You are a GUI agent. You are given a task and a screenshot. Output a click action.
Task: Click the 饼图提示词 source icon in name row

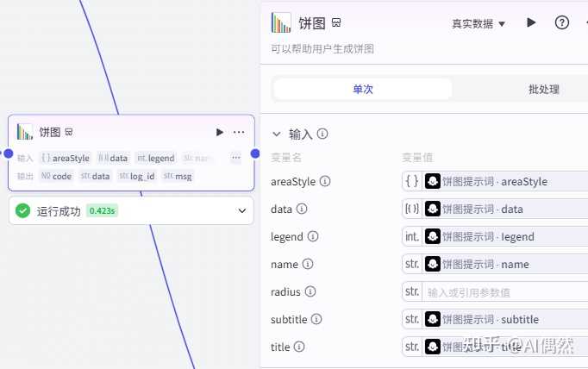[432, 264]
